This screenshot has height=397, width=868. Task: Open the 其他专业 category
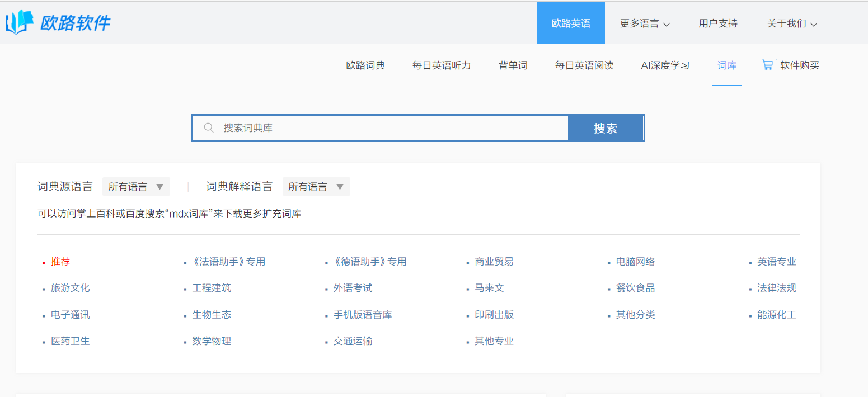494,341
